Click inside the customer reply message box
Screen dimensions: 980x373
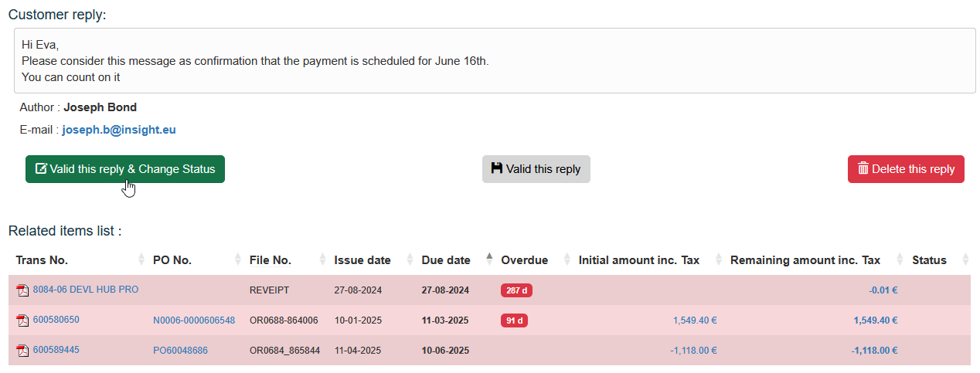495,61
